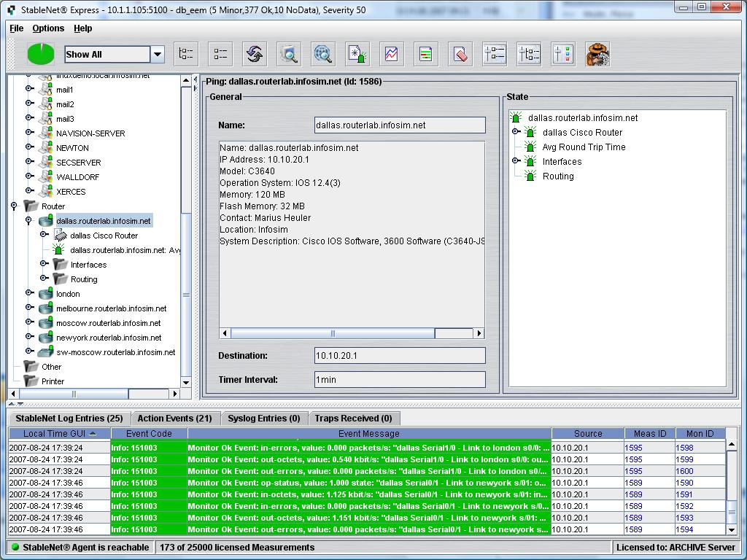
Task: Click the horizontal tree layout icon
Action: tap(495, 54)
